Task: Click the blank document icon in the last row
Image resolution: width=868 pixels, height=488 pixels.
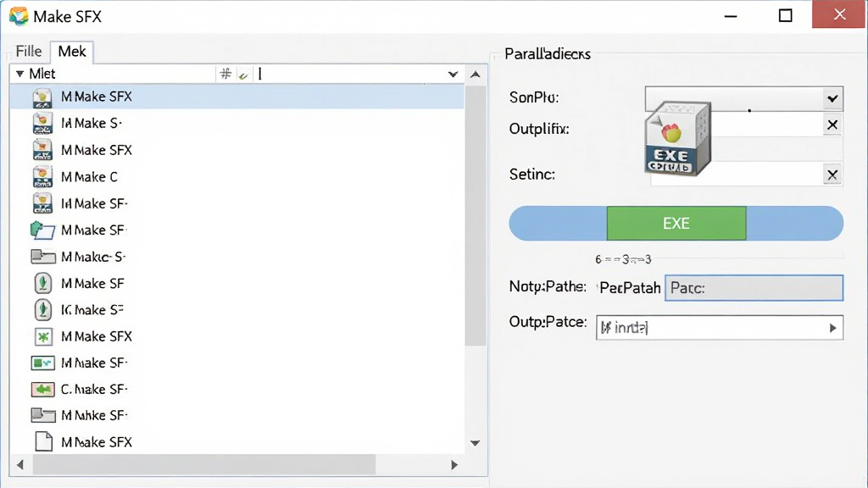Action: click(43, 441)
